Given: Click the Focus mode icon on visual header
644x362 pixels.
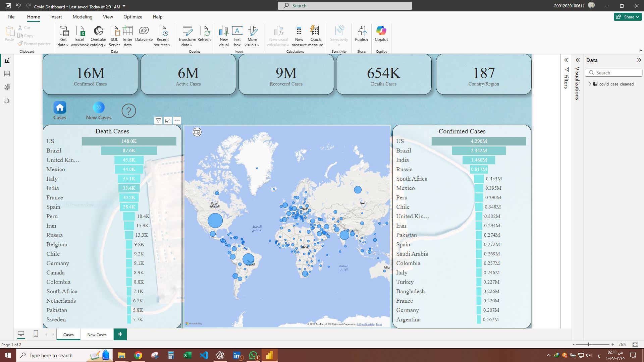Looking at the screenshot, I should point(168,121).
